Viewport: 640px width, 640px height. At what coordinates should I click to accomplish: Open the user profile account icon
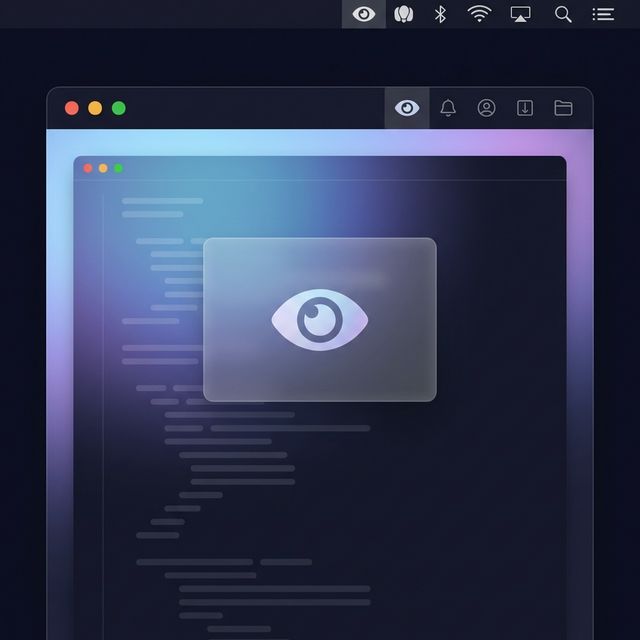pos(486,108)
